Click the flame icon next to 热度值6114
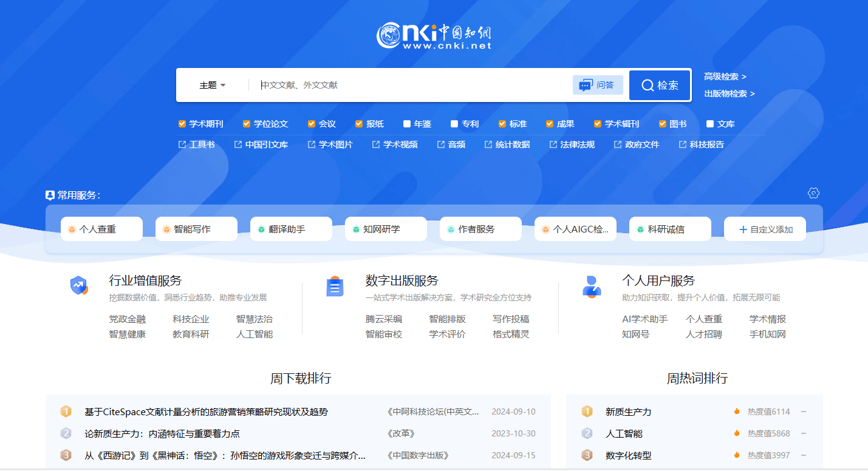Screen dimensions: 868x471 [x=737, y=412]
